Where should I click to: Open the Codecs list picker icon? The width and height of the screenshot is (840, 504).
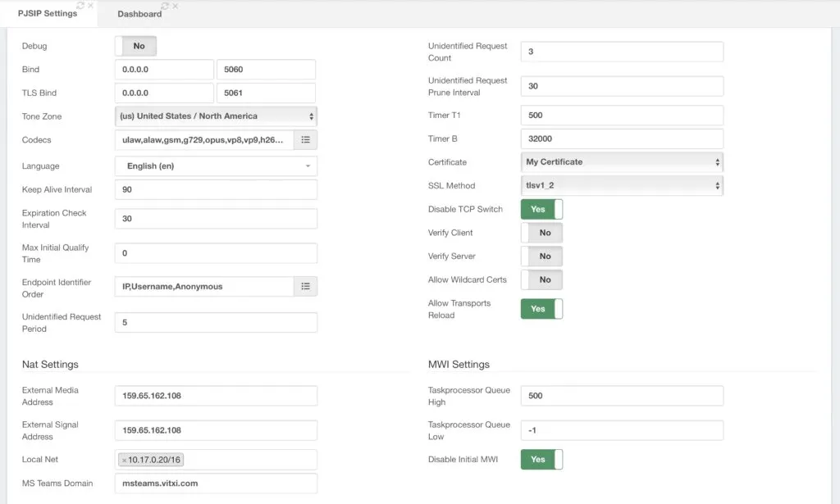point(305,139)
